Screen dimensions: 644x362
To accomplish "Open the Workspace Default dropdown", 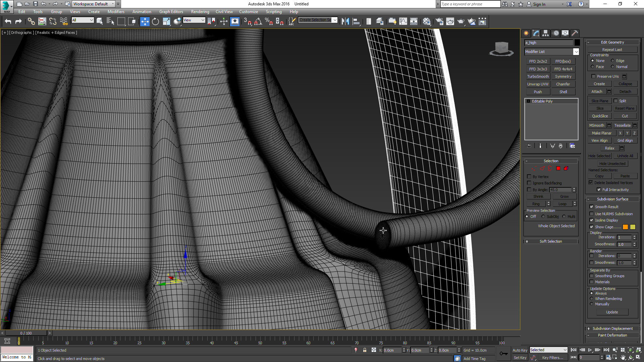I will (x=94, y=4).
